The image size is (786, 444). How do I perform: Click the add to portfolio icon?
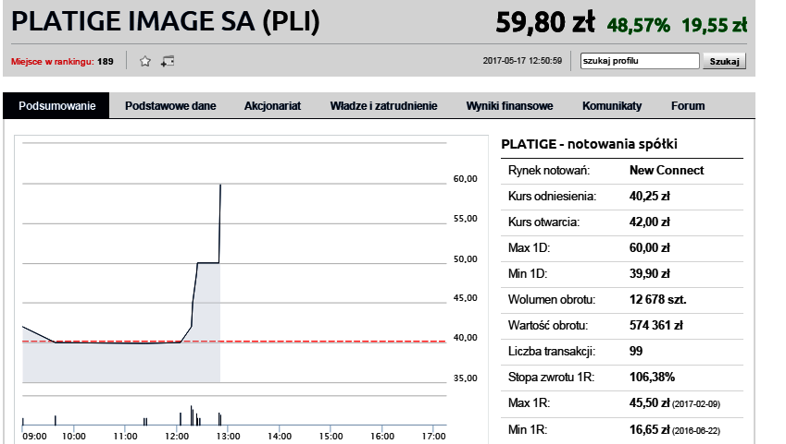[167, 61]
